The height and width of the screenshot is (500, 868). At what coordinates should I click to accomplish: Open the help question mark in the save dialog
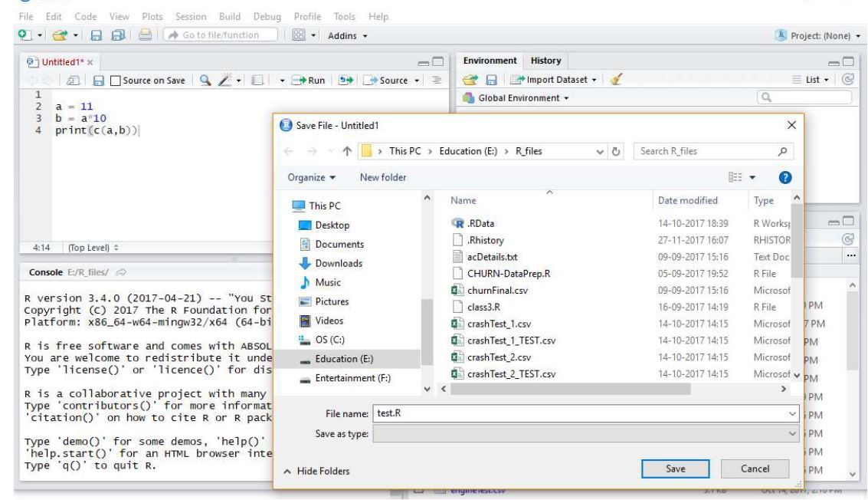click(x=784, y=177)
